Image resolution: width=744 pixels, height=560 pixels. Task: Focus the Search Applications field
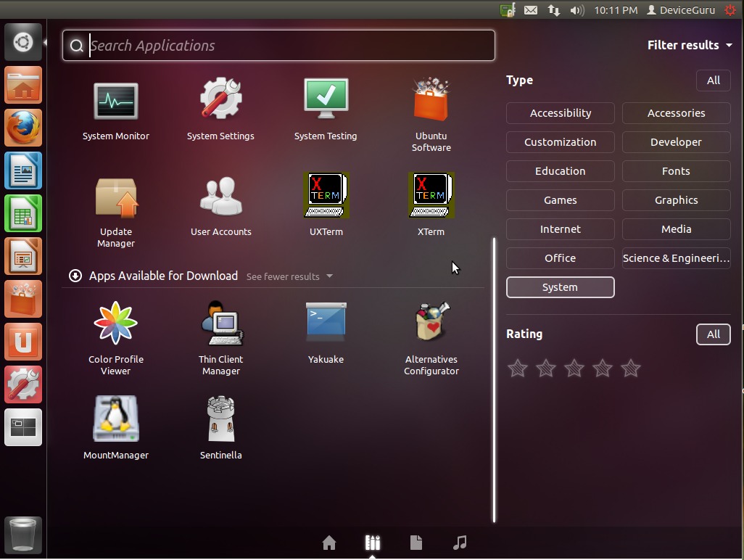(x=278, y=46)
